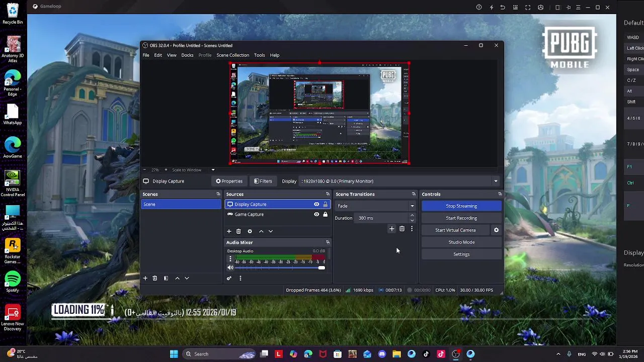The width and height of the screenshot is (644, 362).
Task: Add a new scene with the plus icon
Action: click(145, 278)
